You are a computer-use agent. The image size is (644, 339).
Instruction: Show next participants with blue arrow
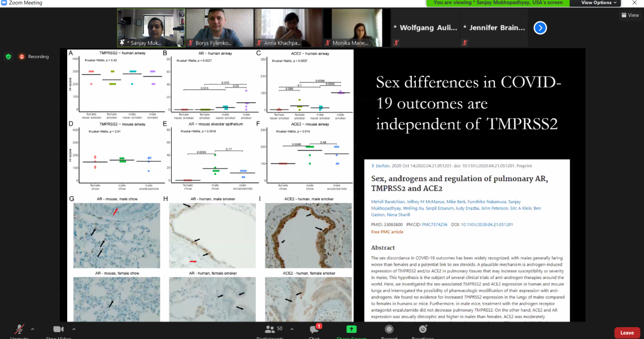540,28
